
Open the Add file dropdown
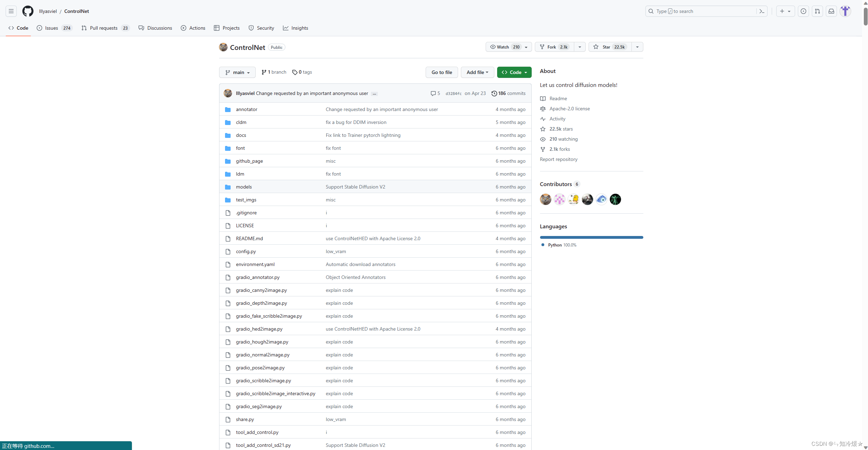[x=477, y=72]
